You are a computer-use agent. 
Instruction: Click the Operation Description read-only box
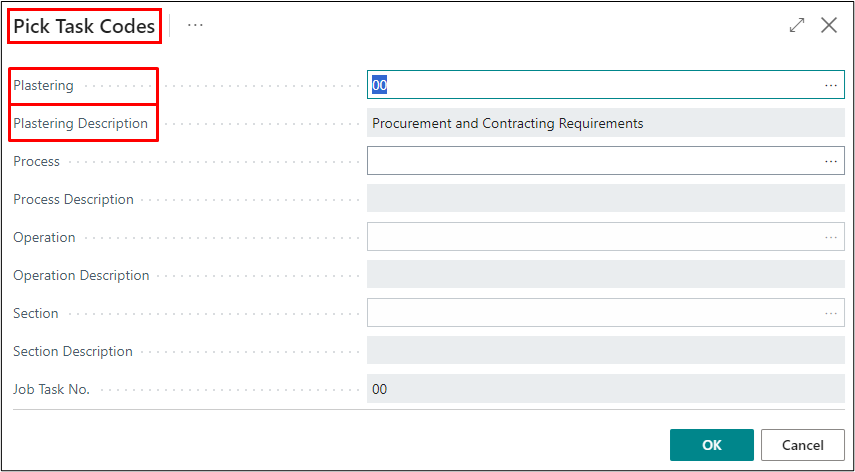pos(605,275)
